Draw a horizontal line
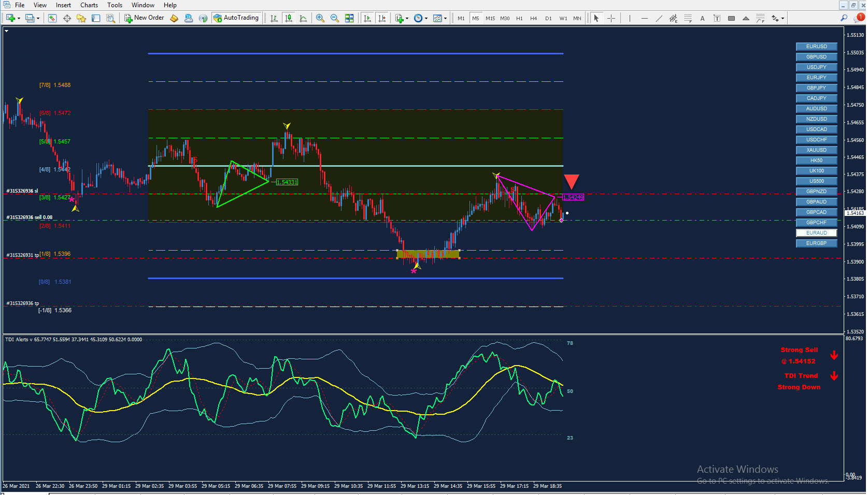This screenshot has height=495, width=868. tap(644, 18)
